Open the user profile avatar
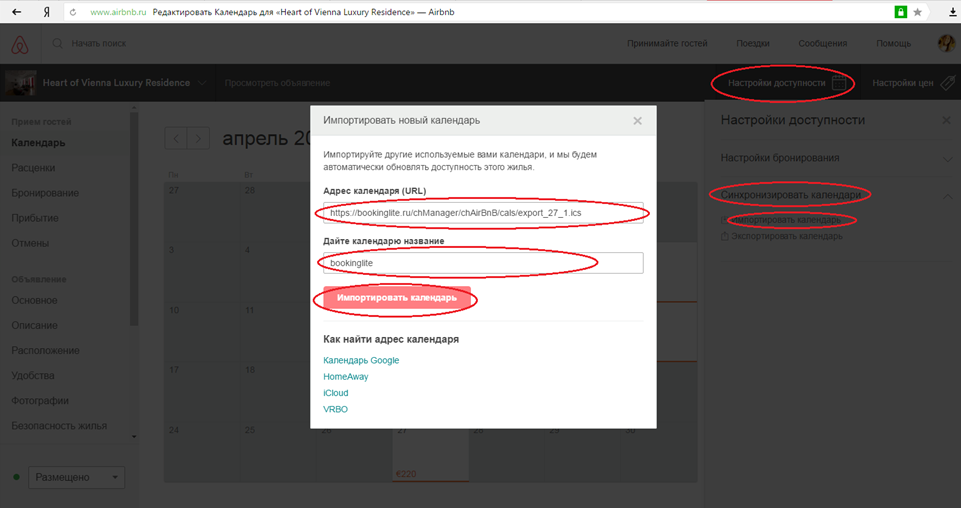 tap(946, 44)
